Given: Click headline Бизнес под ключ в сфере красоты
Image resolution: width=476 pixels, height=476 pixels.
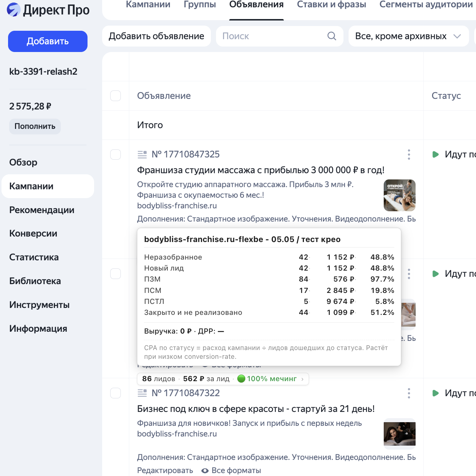Looking at the screenshot, I should tap(256, 409).
